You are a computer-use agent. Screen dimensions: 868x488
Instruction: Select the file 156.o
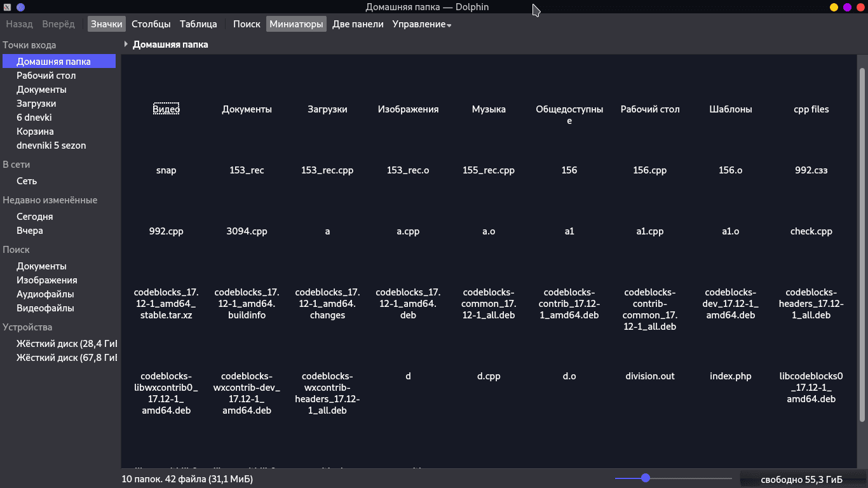point(731,170)
